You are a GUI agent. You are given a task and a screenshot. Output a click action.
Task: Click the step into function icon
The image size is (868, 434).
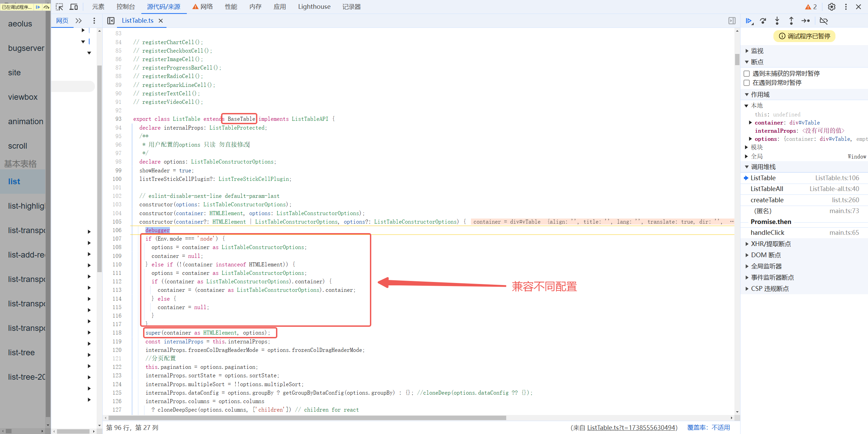pos(777,21)
